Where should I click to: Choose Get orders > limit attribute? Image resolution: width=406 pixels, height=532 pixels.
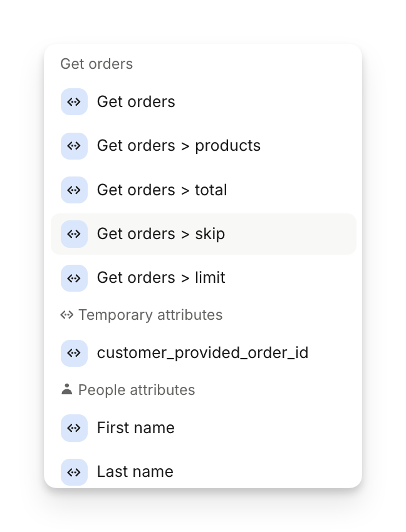click(161, 278)
